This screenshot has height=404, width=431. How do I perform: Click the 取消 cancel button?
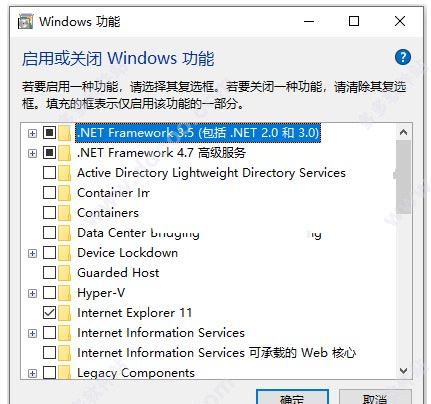375,397
